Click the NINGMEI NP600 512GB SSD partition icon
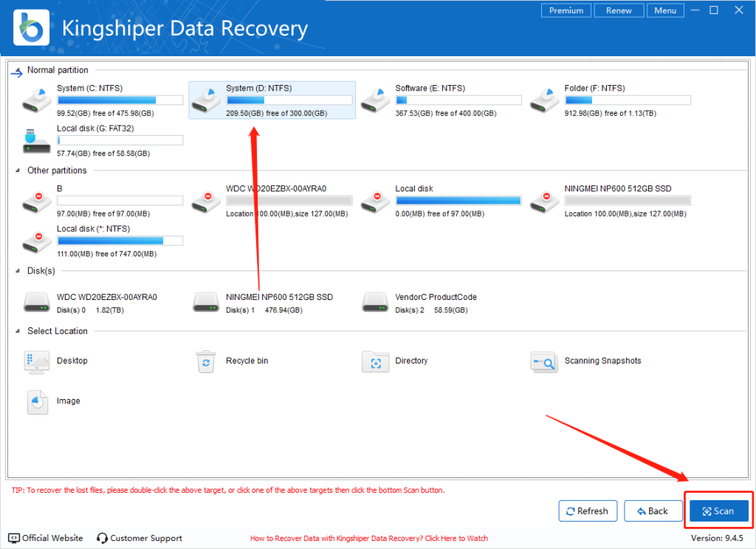The height and width of the screenshot is (549, 756). pos(544,202)
